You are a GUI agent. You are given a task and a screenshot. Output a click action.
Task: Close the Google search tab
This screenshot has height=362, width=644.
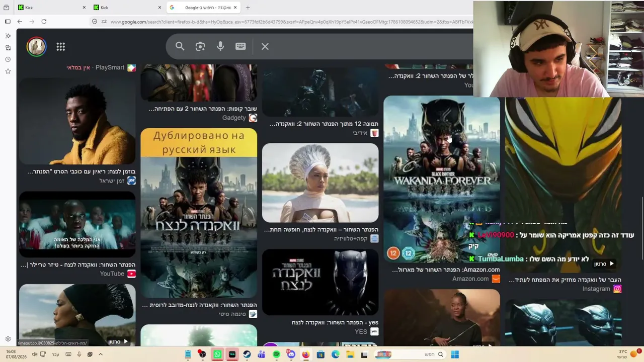[235, 8]
